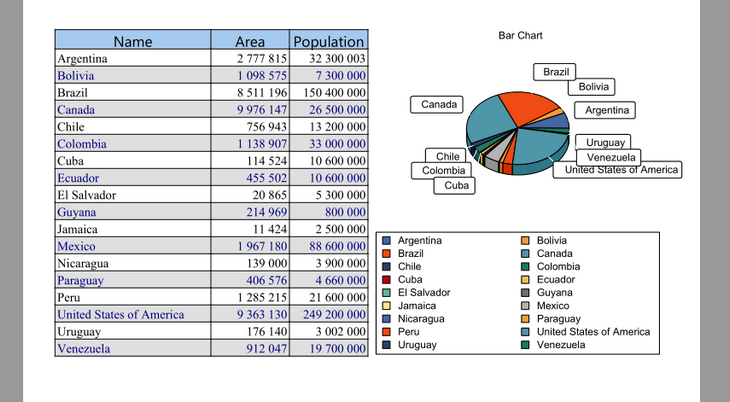
Task: Click the Population column header
Action: [x=329, y=40]
